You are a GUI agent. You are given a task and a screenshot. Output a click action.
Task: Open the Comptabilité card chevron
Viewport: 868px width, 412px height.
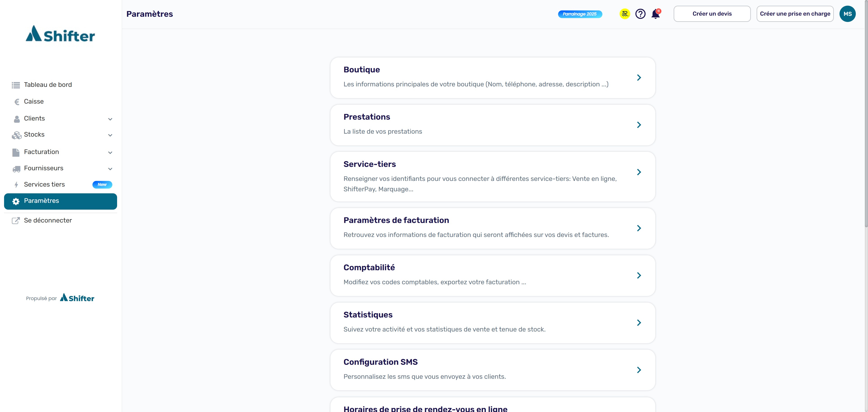tap(639, 275)
